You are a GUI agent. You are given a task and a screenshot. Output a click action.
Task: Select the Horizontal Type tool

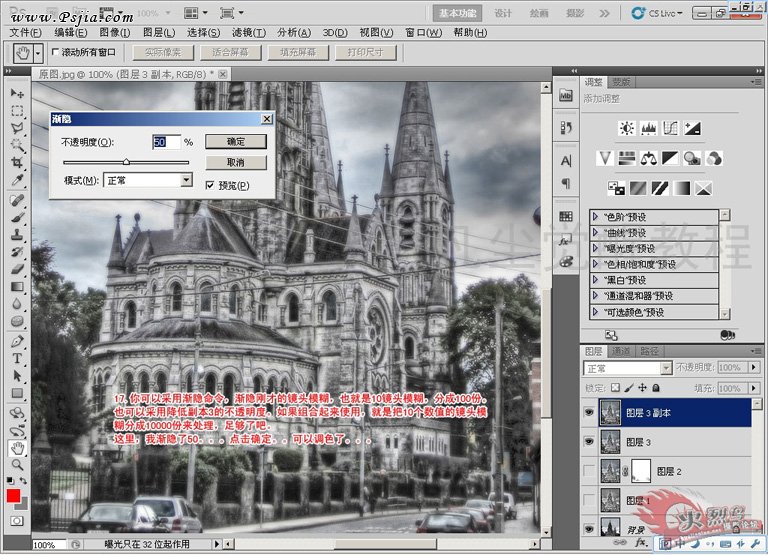[x=17, y=358]
